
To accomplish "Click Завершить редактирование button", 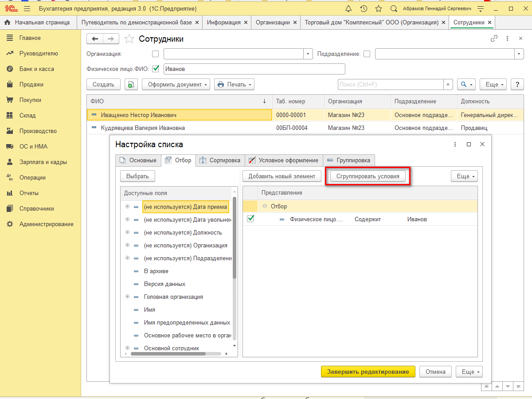I will pos(368,372).
